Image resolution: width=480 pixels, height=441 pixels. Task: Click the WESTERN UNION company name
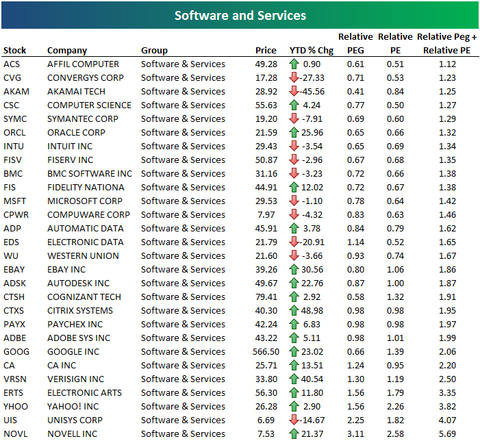pos(83,256)
